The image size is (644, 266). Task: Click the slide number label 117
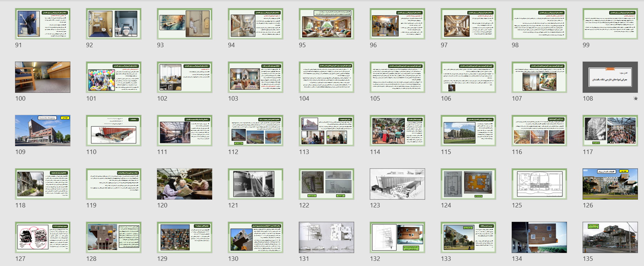588,152
